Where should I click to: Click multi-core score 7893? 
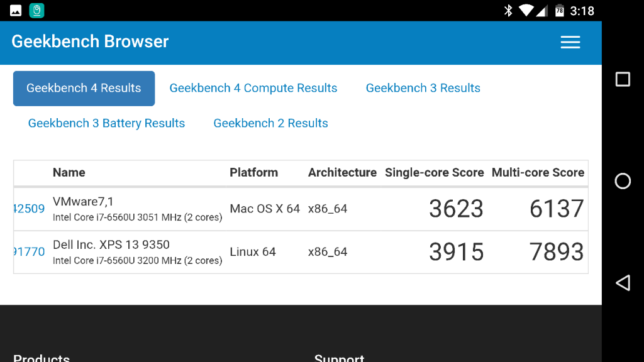point(557,252)
